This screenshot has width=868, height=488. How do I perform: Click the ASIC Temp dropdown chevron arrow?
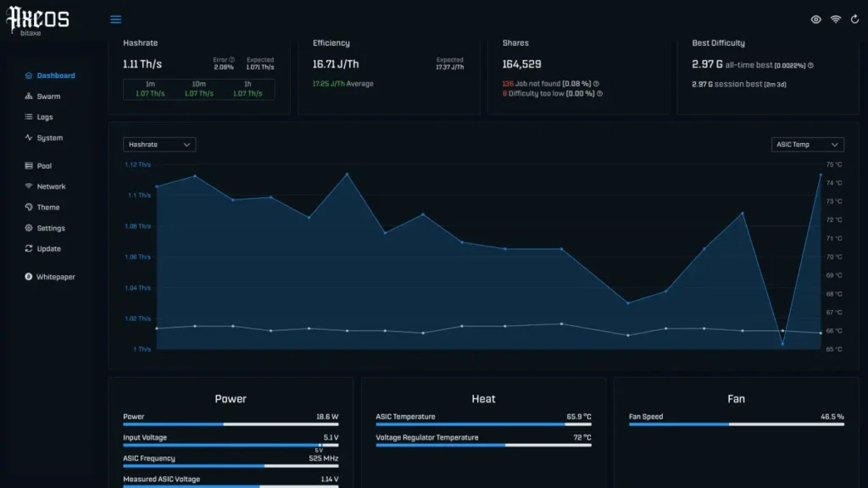(835, 145)
